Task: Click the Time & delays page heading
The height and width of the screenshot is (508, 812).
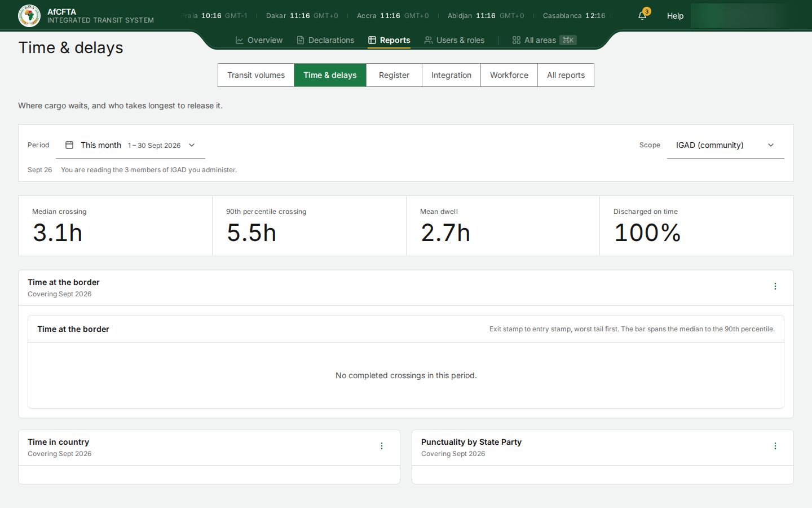Action: click(x=70, y=47)
